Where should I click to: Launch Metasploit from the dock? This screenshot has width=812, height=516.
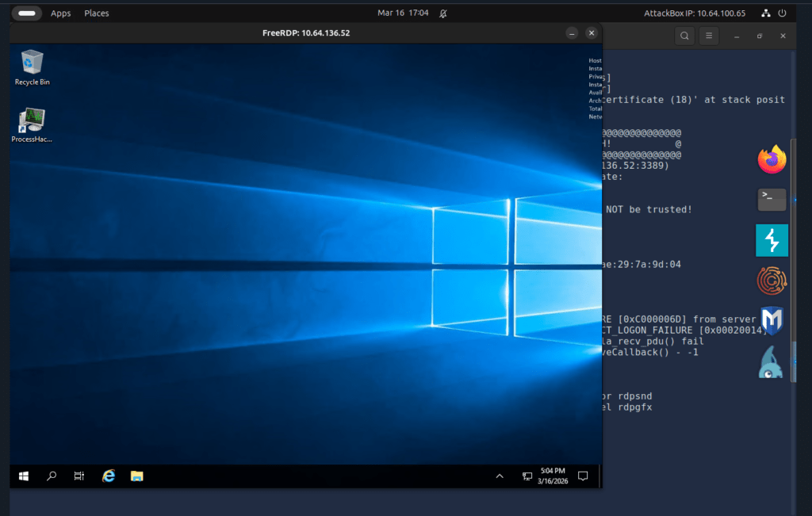[x=772, y=320]
